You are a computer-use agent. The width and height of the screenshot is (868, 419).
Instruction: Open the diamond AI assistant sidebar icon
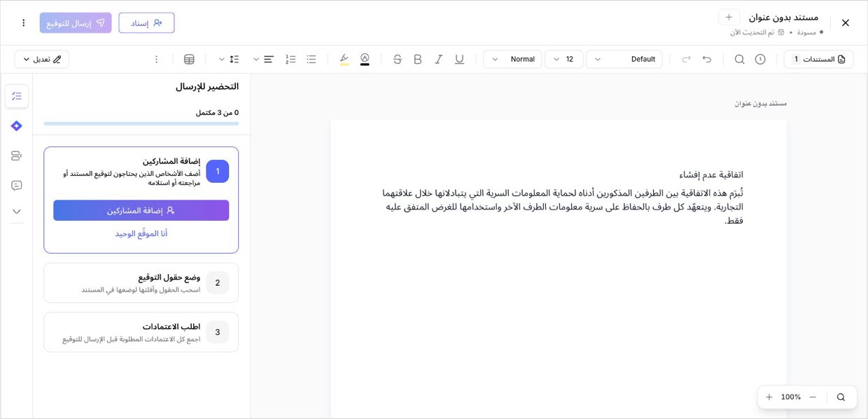17,126
